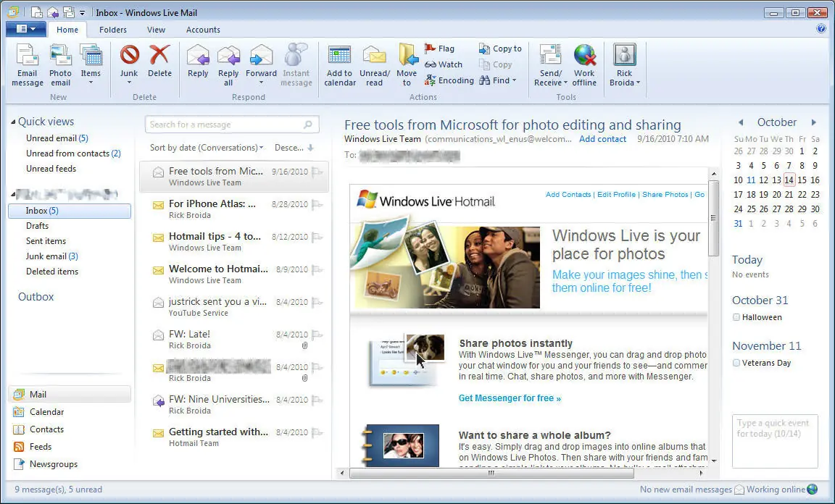Click Share Photos link in email
Image resolution: width=835 pixels, height=504 pixels.
(665, 195)
